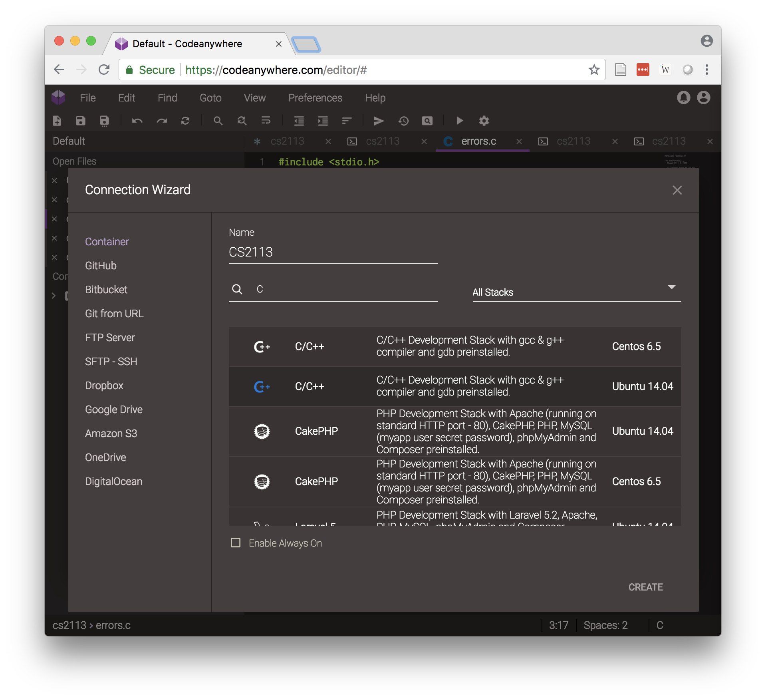This screenshot has height=700, width=766.
Task: Close the errors.c tab
Action: tap(519, 141)
